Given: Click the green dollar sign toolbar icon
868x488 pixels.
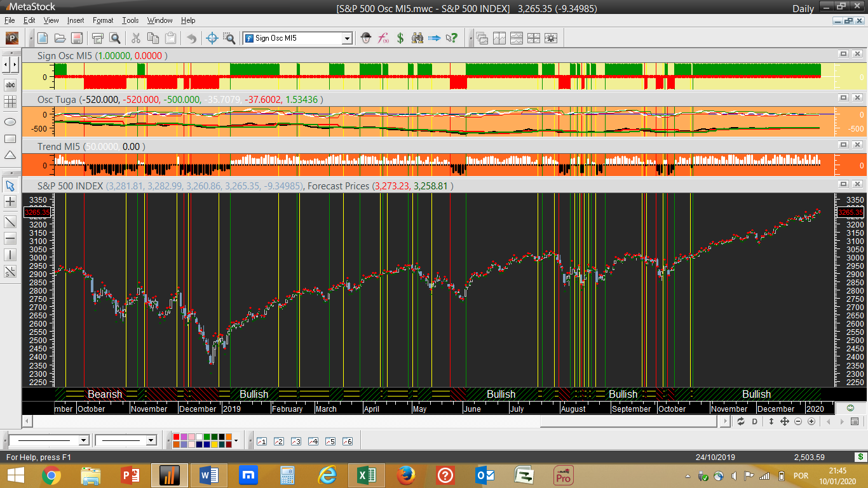Looking at the screenshot, I should coord(400,38).
